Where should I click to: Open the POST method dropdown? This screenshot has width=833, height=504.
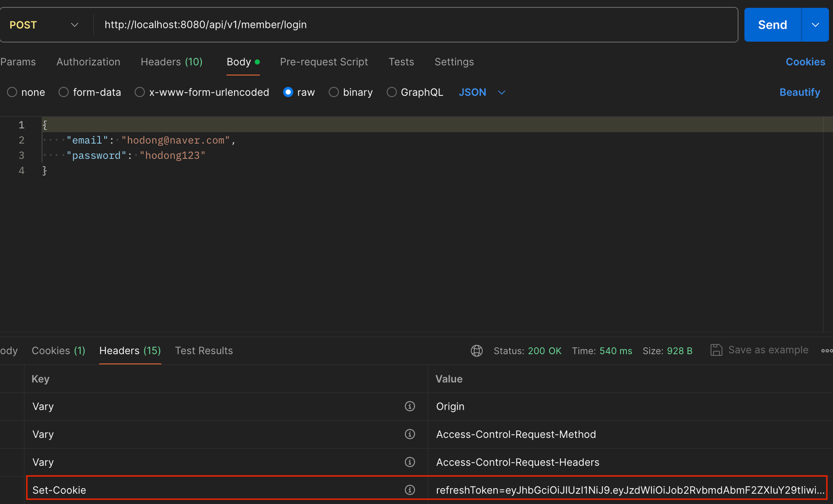[x=44, y=25]
